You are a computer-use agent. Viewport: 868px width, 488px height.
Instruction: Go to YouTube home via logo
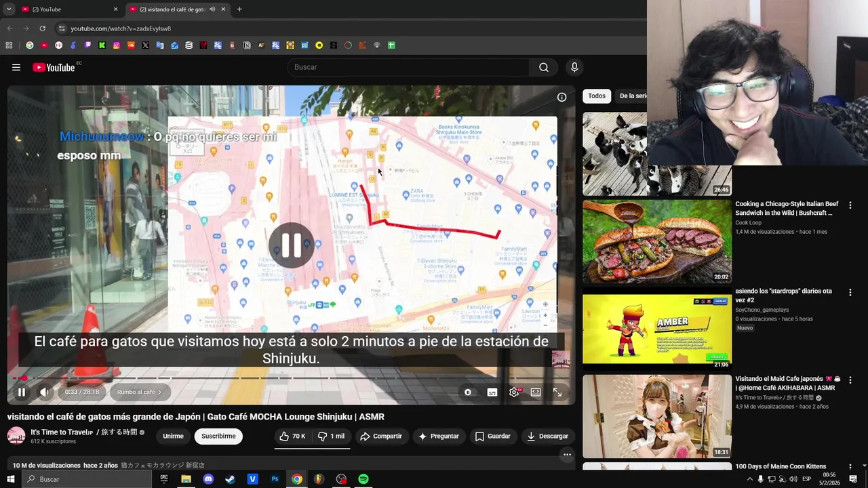(54, 67)
